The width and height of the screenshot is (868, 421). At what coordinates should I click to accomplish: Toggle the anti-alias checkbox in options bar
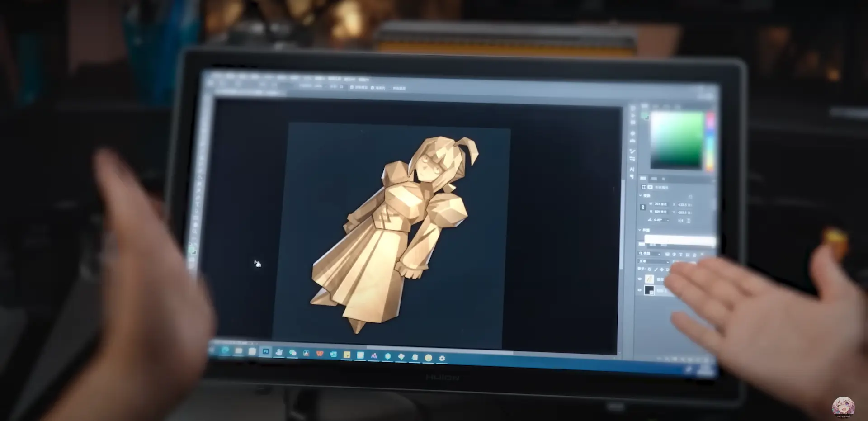352,87
